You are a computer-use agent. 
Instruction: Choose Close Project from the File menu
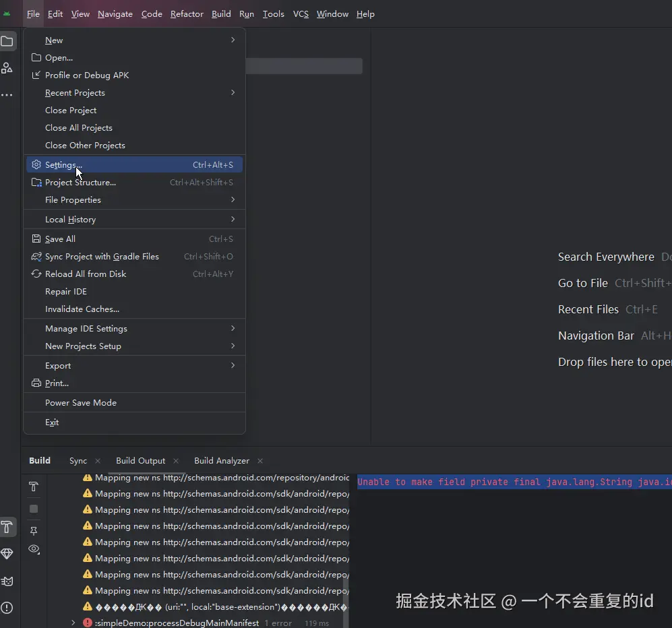pos(135,110)
